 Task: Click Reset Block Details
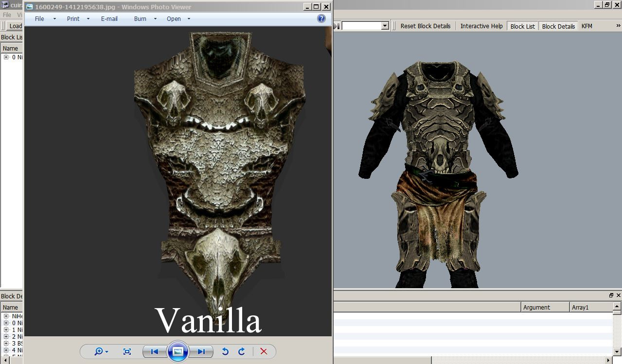click(426, 26)
